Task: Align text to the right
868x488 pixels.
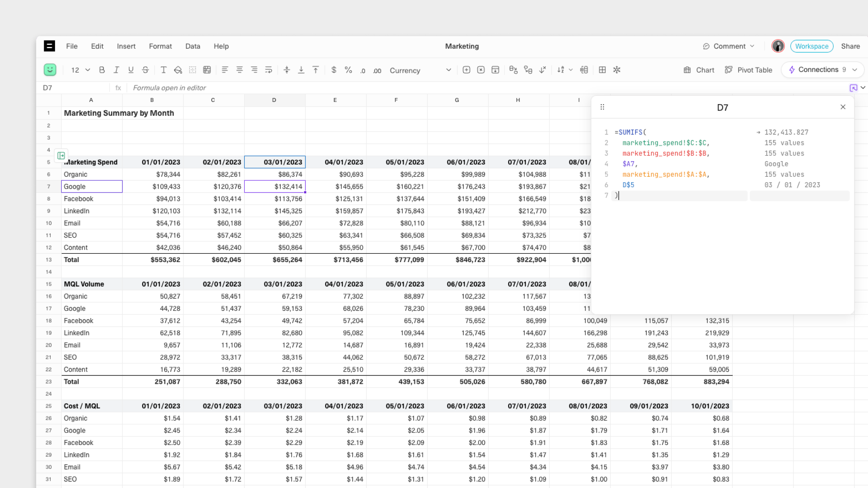Action: tap(254, 70)
